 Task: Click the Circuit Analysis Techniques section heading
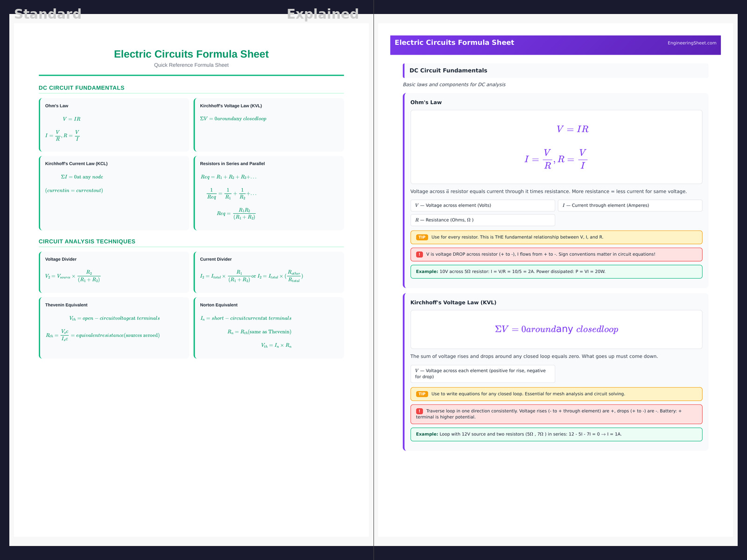[x=87, y=241]
